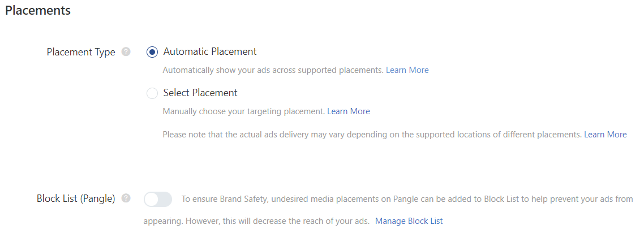Click the 'Block List (Pangle)' field label
This screenshot has height=242, width=644.
point(76,198)
